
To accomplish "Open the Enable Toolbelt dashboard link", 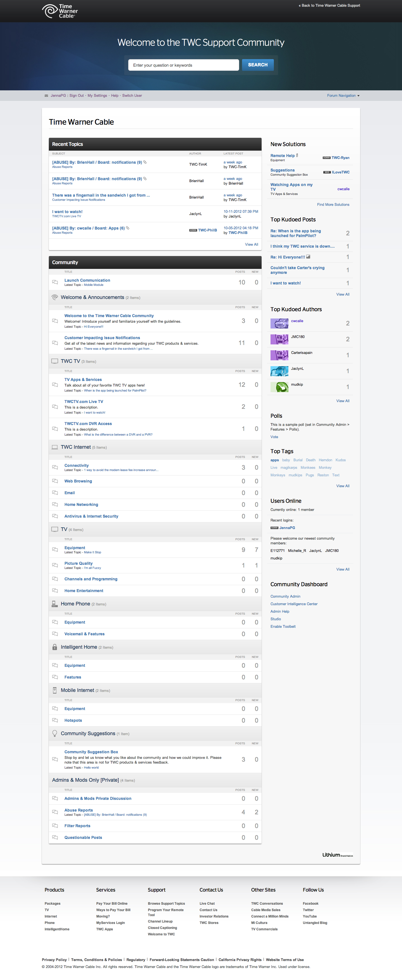I will point(283,627).
